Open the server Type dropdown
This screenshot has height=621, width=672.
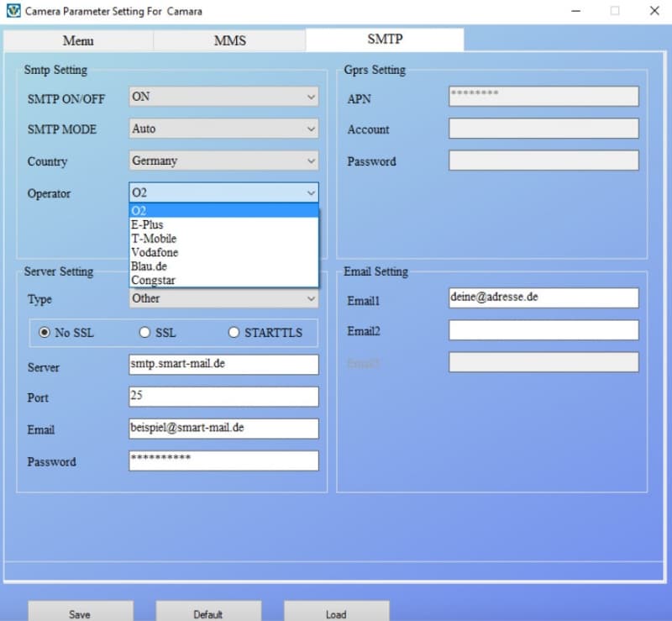coord(223,298)
